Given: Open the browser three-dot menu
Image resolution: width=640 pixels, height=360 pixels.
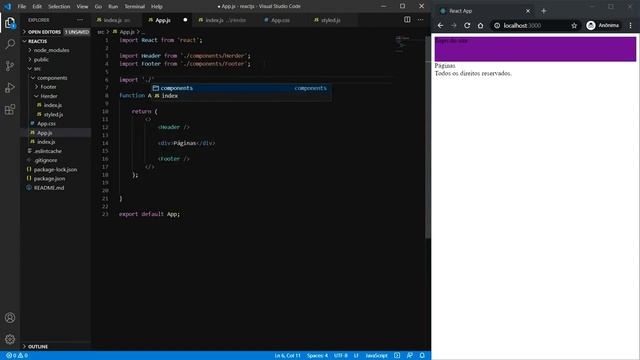Looking at the screenshot, I should click(630, 25).
